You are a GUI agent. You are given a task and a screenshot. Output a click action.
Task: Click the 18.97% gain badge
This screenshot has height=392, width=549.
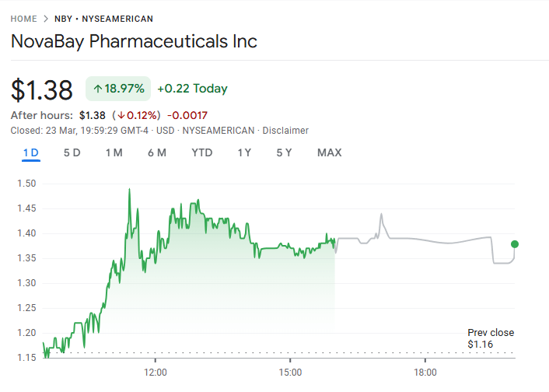pos(118,89)
